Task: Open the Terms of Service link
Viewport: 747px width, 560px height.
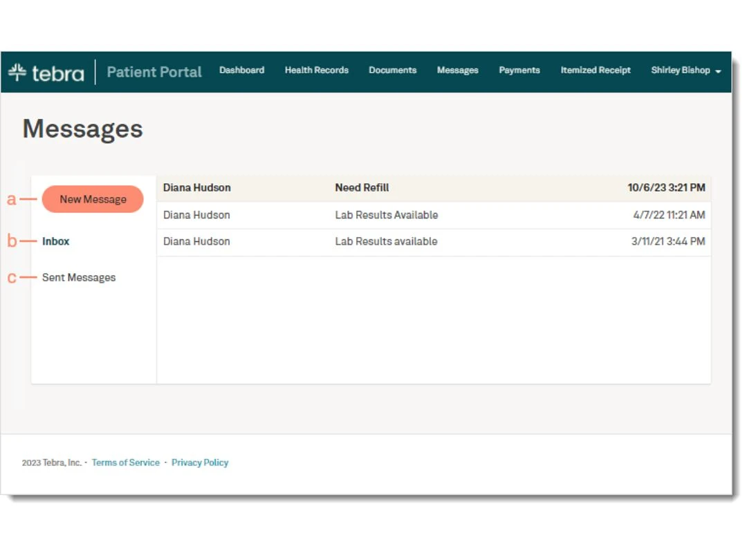Action: tap(126, 463)
